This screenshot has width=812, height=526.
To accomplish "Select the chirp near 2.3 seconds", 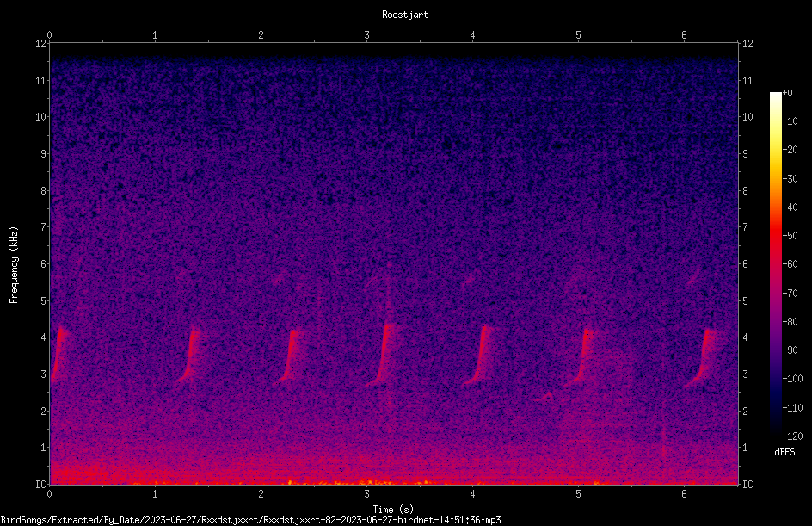I will pos(289,356).
